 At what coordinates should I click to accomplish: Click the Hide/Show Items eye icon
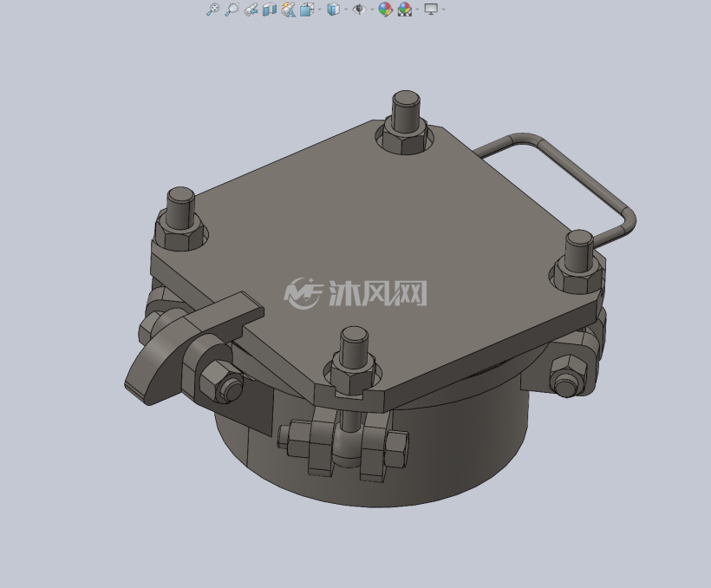tap(359, 9)
